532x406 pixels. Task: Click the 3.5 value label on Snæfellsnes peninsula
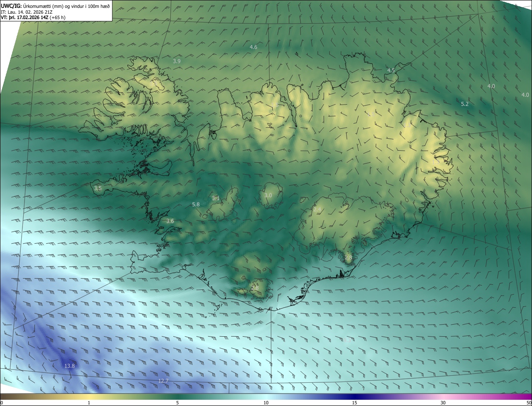pyautogui.click(x=98, y=188)
